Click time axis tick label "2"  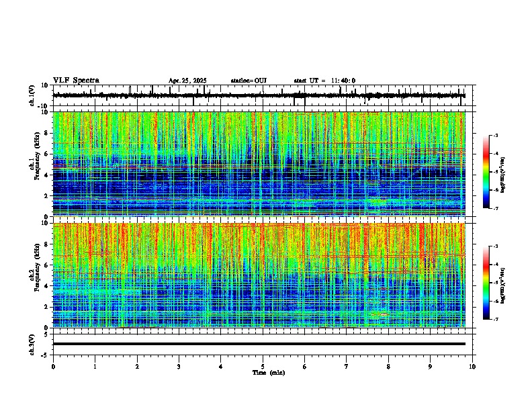point(137,367)
